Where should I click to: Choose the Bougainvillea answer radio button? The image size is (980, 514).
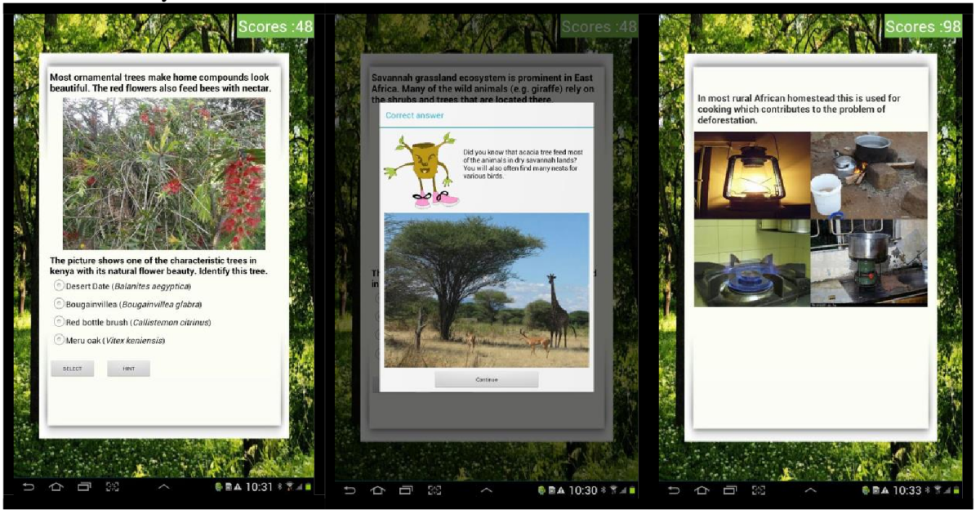(59, 304)
